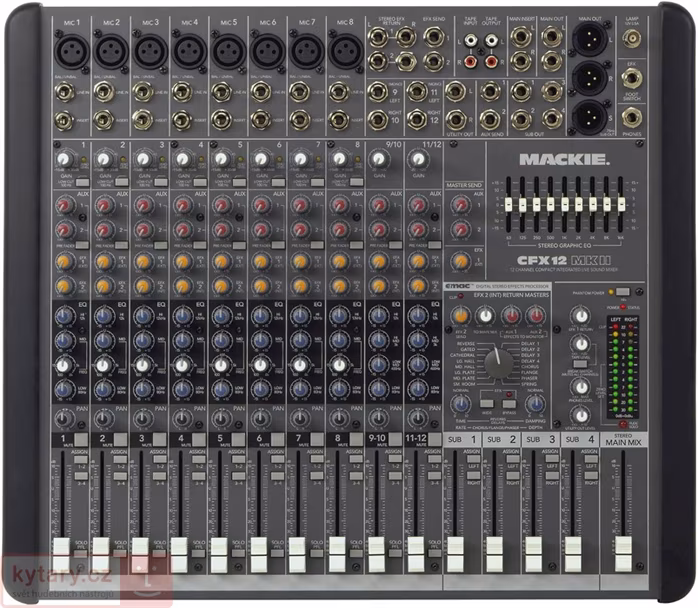Click the Tape Output white RCA jack
This screenshot has width=698, height=608.
coord(491,41)
